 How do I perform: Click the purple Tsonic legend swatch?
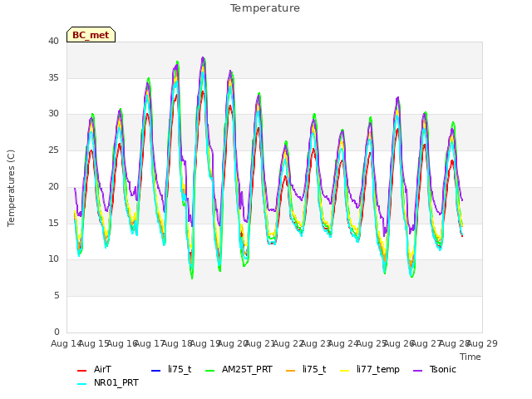[417, 371]
